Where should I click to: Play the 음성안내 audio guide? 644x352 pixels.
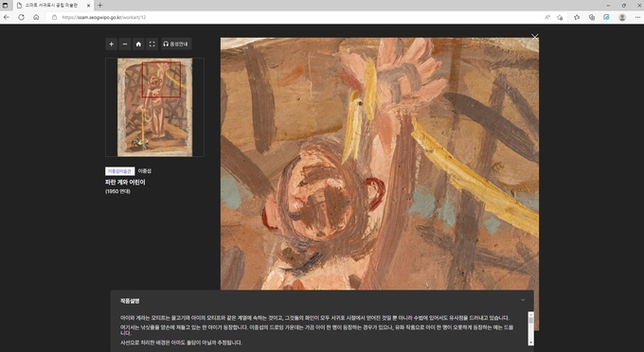tap(176, 44)
